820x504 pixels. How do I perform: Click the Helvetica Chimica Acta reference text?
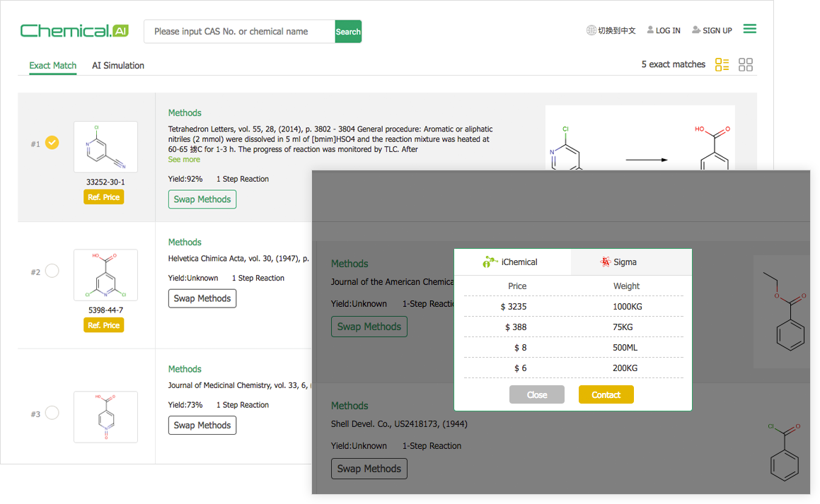[238, 259]
